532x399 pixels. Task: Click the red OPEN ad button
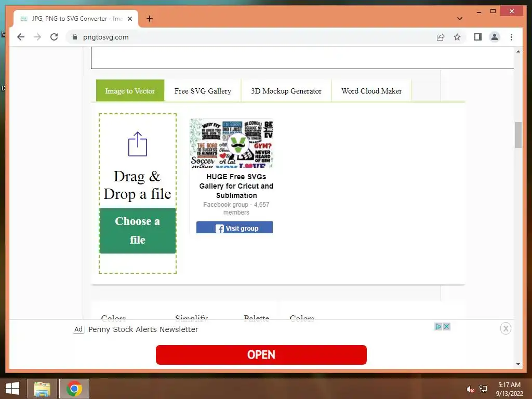[x=261, y=354]
